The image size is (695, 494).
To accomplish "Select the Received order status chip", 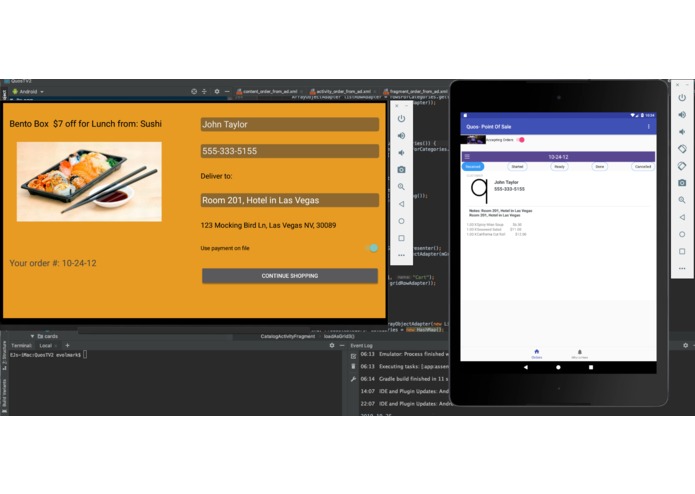I will coord(473,167).
